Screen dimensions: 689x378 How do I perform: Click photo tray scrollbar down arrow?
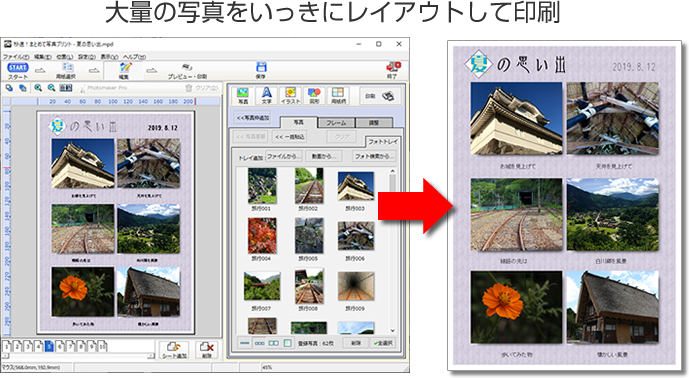click(x=392, y=331)
